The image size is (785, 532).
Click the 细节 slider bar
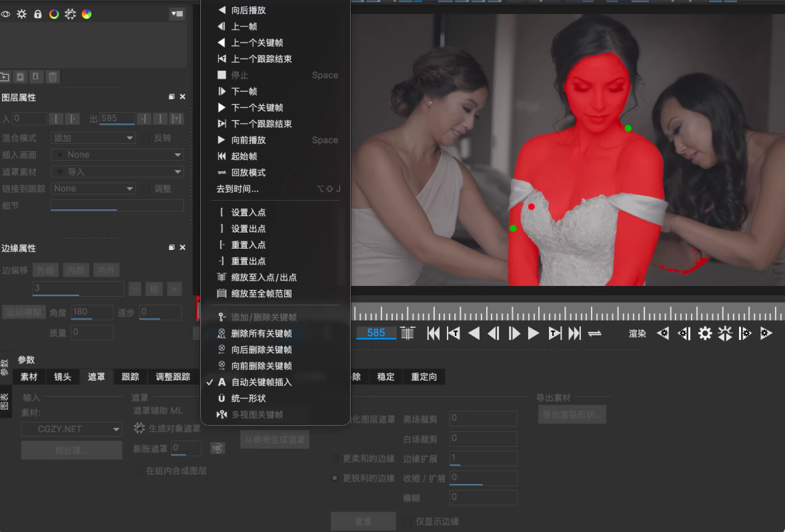(117, 205)
